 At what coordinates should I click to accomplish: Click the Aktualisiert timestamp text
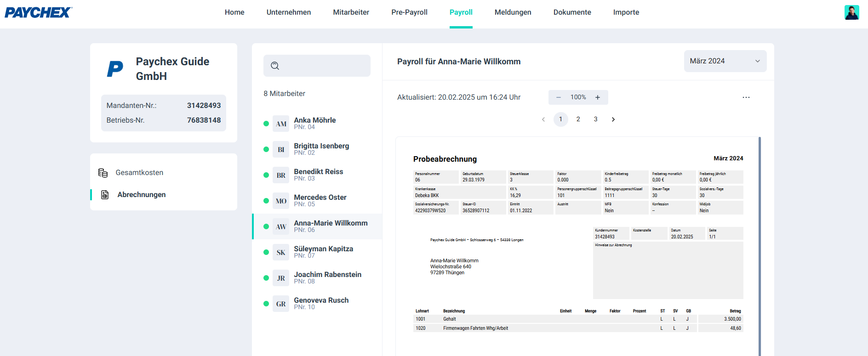459,97
